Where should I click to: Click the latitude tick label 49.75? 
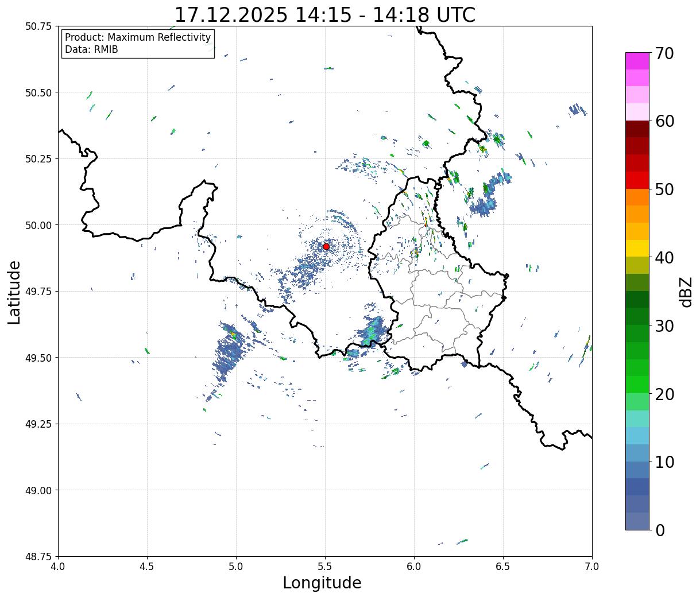point(38,292)
